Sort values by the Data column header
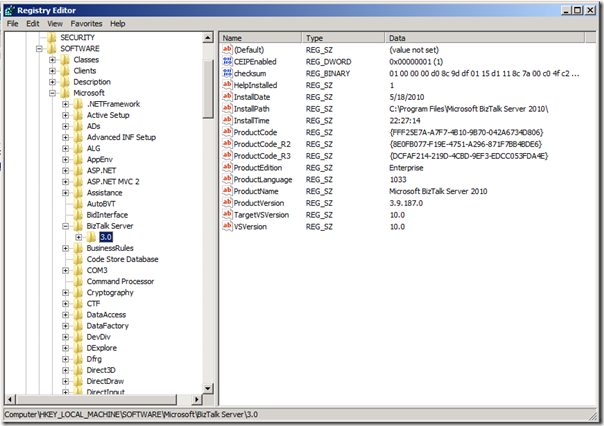The height and width of the screenshot is (426, 604). point(485,38)
